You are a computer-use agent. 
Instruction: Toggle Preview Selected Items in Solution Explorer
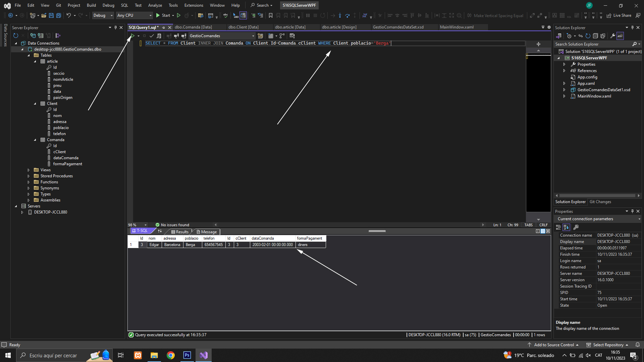click(x=620, y=36)
